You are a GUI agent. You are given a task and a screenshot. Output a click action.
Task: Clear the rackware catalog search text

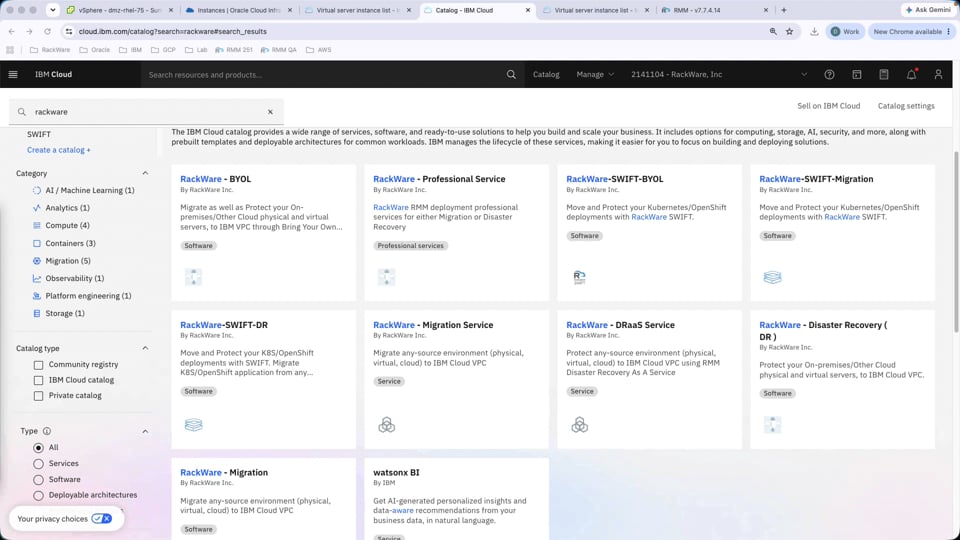[x=270, y=112]
